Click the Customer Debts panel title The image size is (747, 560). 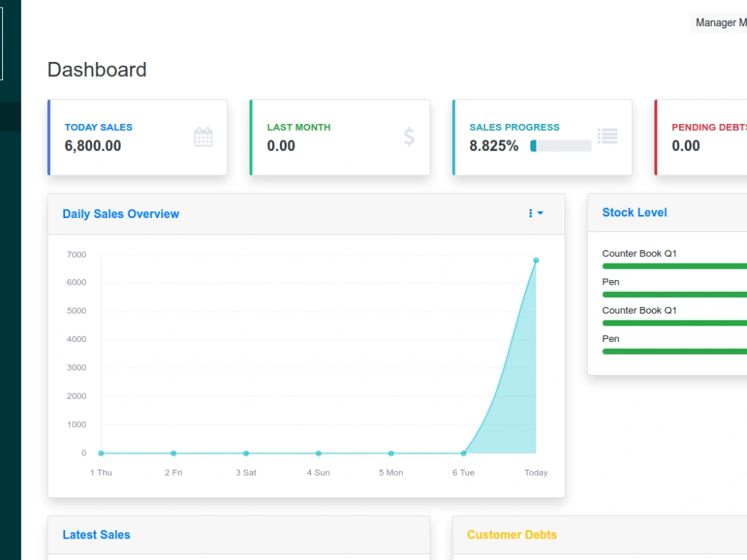[512, 535]
